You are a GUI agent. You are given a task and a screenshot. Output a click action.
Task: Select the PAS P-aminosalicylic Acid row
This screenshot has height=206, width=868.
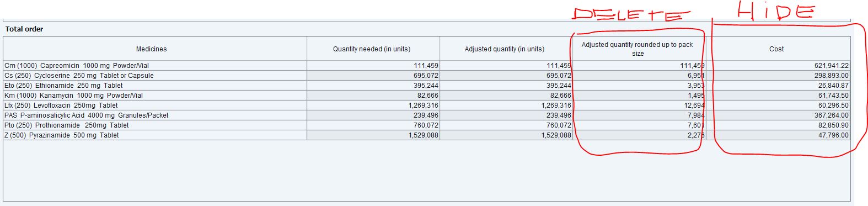427,115
